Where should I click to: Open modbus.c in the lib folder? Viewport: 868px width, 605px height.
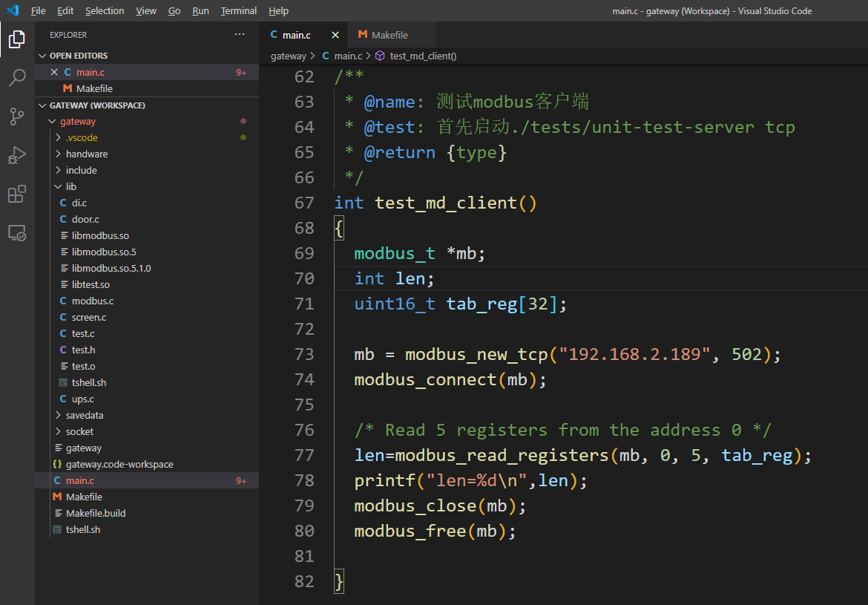tap(92, 301)
